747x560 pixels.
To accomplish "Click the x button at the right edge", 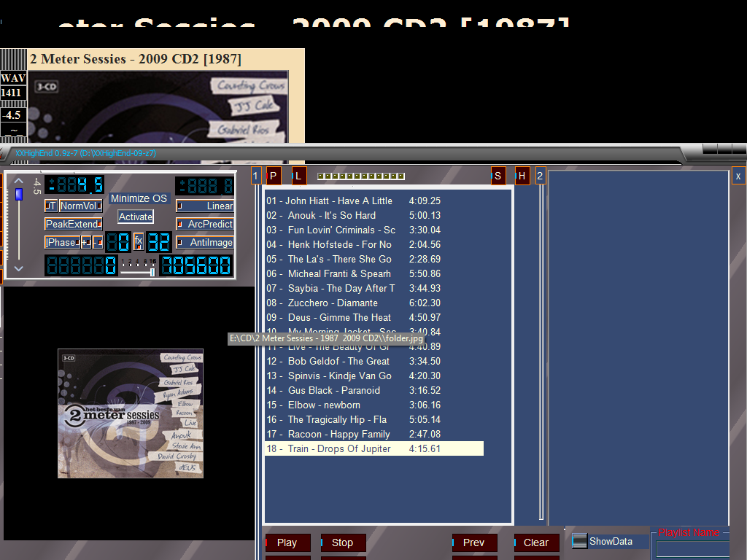I will pyautogui.click(x=738, y=176).
